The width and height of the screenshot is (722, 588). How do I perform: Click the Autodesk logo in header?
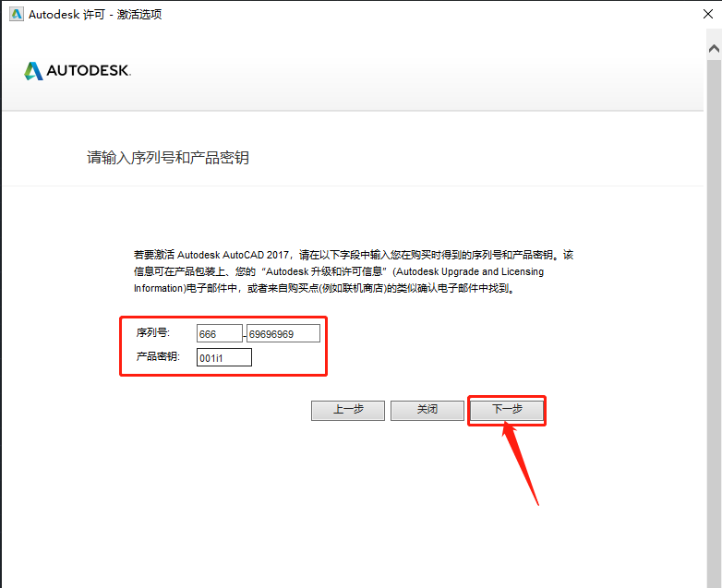point(78,70)
